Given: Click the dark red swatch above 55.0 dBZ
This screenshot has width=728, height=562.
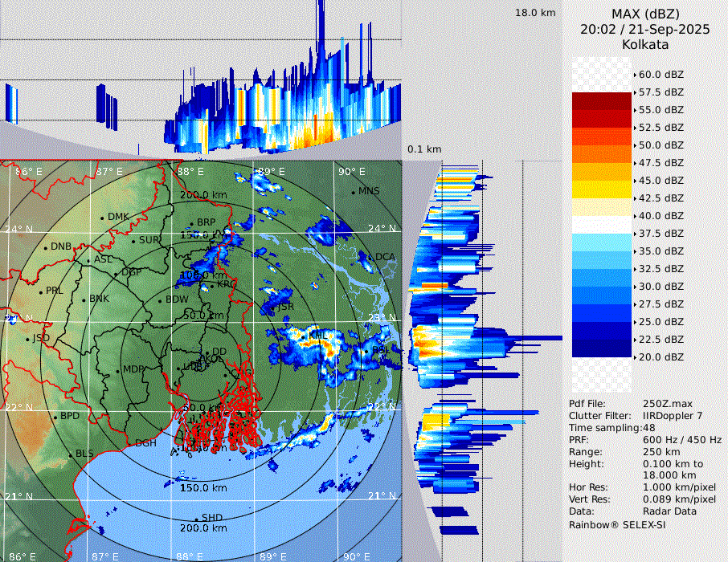Looking at the screenshot, I should pos(601,100).
